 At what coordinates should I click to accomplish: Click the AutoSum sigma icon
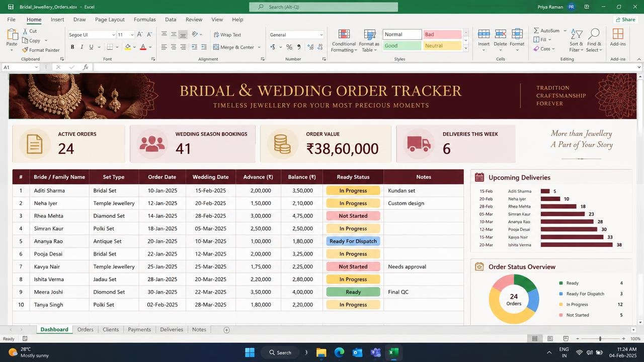[x=536, y=31]
